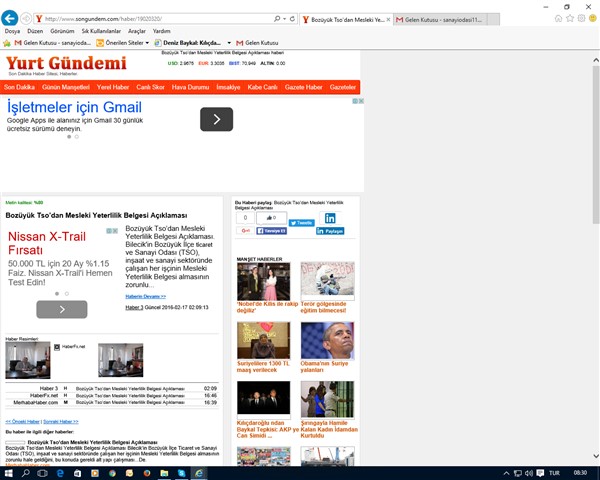
Task: Open the browser home icon
Action: pos(558,18)
